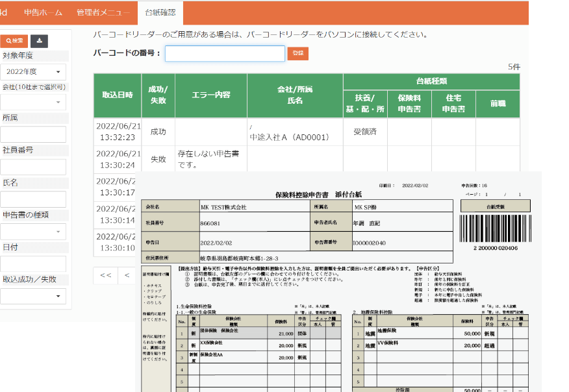Image resolution: width=569 pixels, height=392 pixels.
Task: Click the declaration number I000002040 on the form
Action: pos(370,243)
